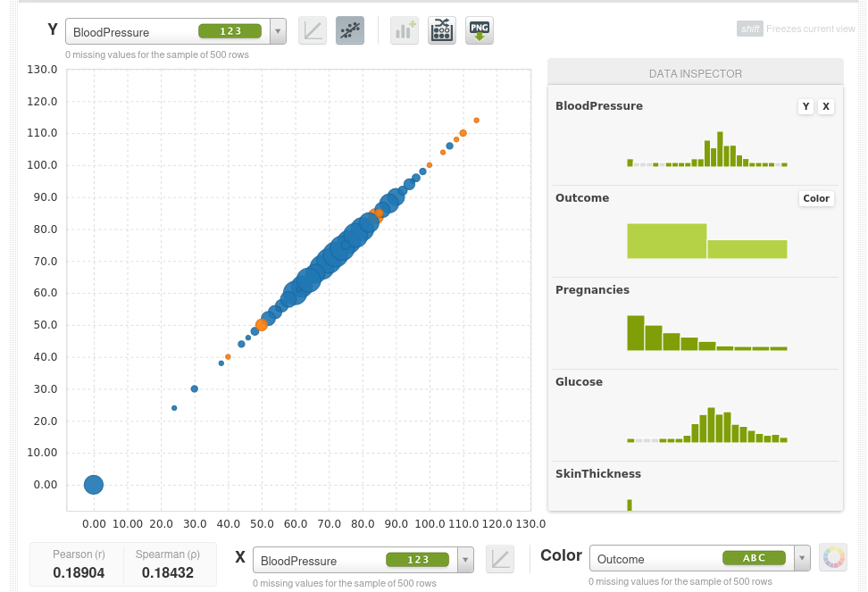Click the shift key hint badge

coord(749,29)
